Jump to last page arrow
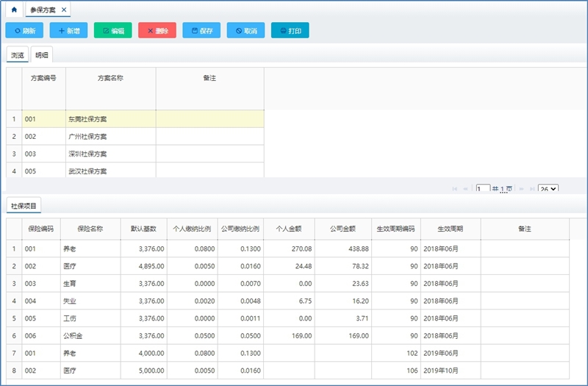This screenshot has width=588, height=386. point(531,189)
